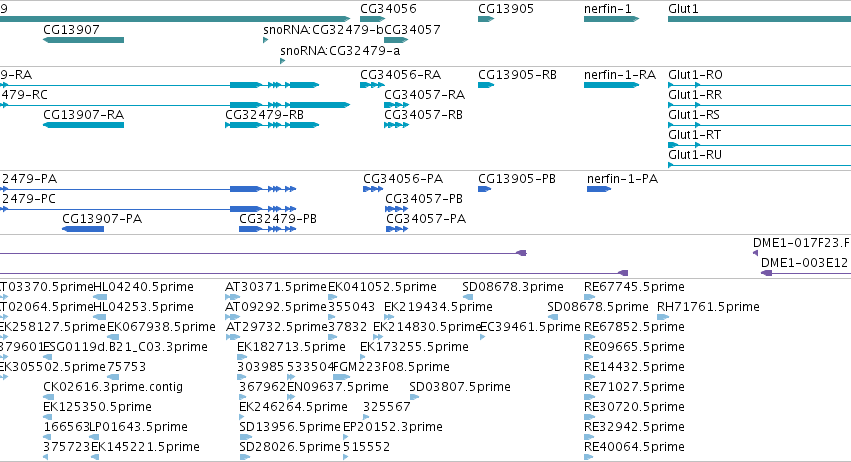Click the EC39461.5prime EST label
Screen dimensions: 851x462
click(x=530, y=327)
